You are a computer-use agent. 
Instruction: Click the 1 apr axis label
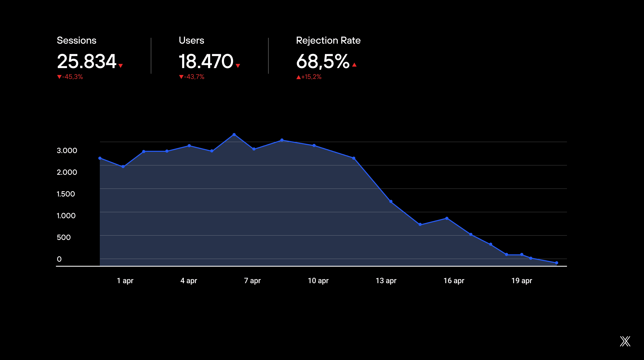125,281
